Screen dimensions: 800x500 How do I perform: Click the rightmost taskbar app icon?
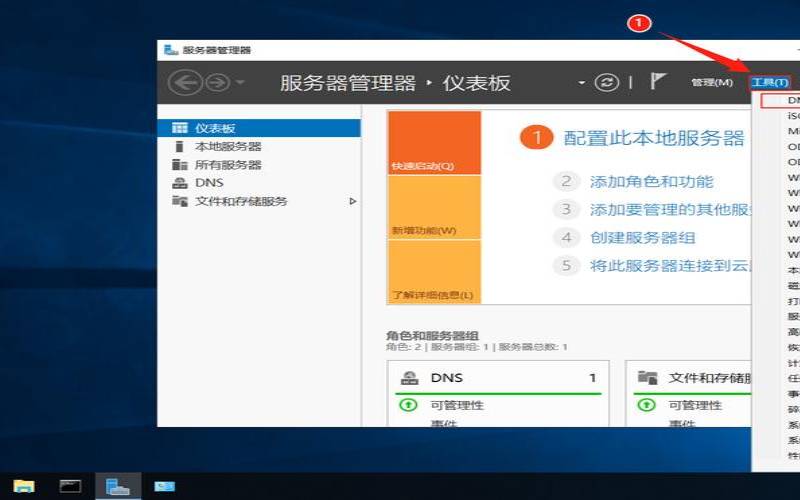(x=165, y=487)
